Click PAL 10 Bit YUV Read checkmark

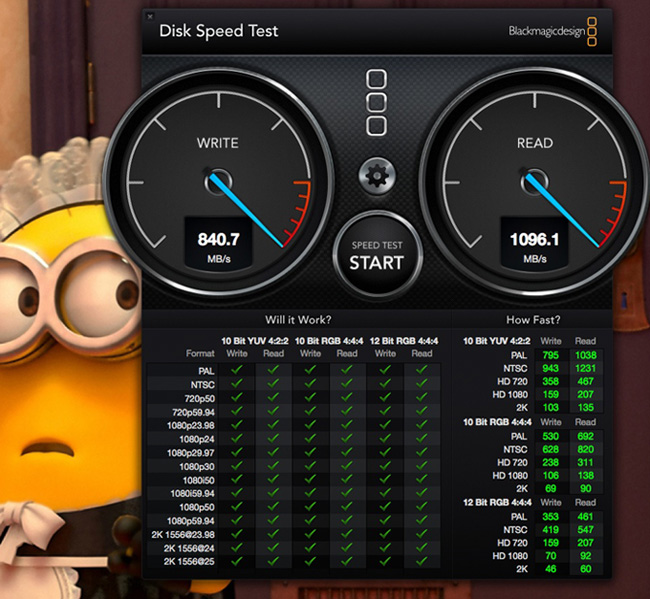pos(273,369)
